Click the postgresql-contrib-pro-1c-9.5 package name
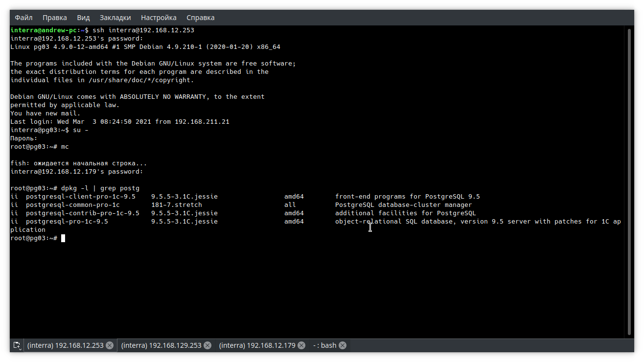 [83, 213]
